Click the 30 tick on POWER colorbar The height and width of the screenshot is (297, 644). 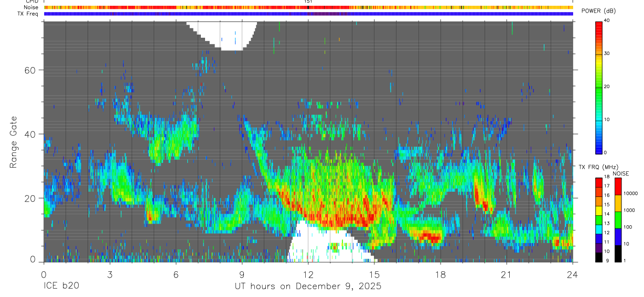(x=607, y=54)
